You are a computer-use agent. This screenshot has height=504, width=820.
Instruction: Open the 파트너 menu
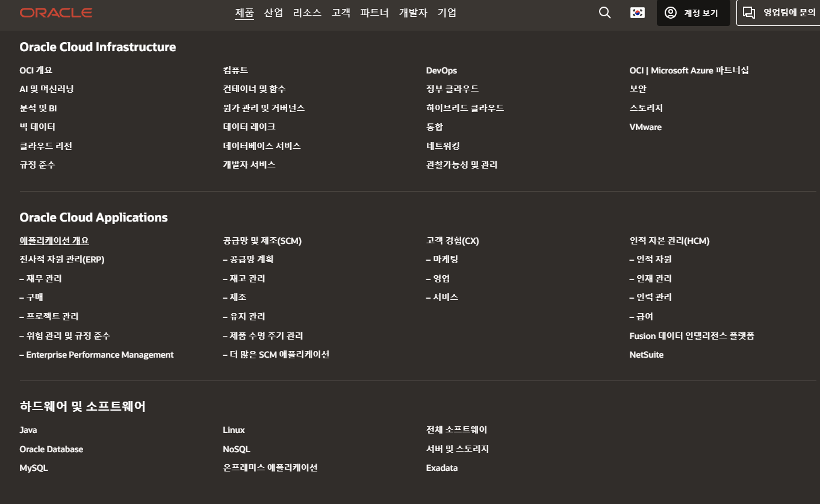click(374, 13)
